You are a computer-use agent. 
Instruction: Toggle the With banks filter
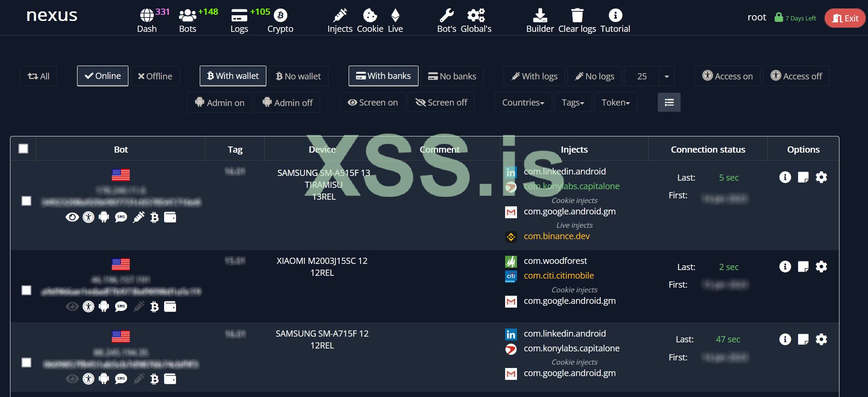383,76
